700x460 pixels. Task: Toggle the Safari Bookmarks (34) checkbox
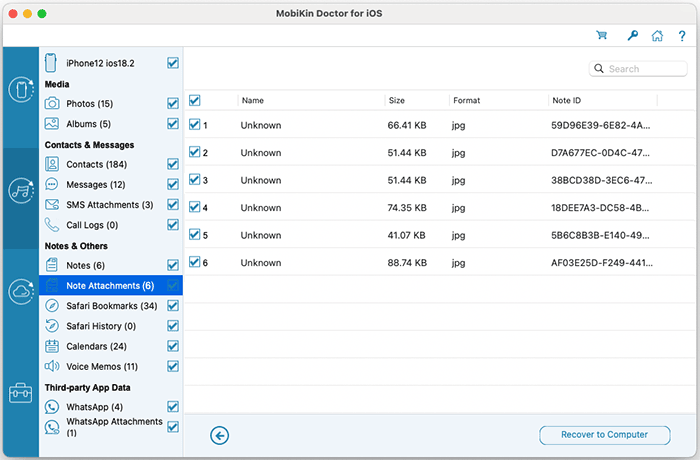pos(173,306)
